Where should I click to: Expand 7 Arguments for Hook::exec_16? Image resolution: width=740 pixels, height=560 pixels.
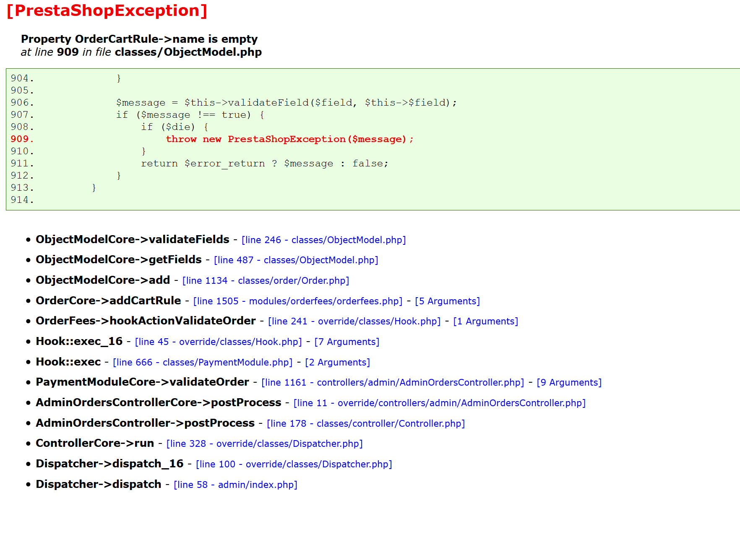(x=347, y=342)
